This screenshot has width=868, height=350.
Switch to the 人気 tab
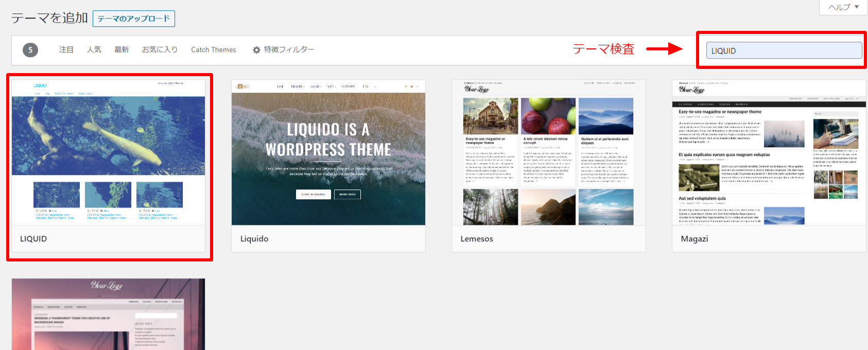pyautogui.click(x=94, y=50)
